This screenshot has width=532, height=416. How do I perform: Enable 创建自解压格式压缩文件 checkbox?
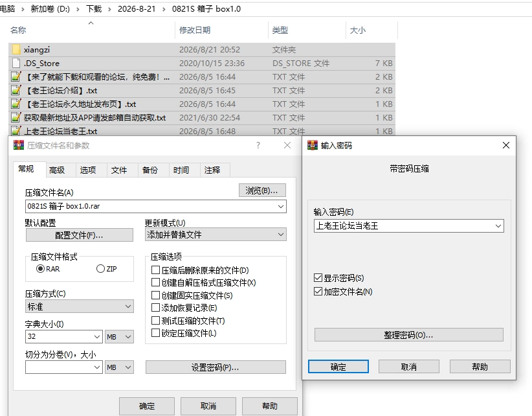click(x=155, y=283)
